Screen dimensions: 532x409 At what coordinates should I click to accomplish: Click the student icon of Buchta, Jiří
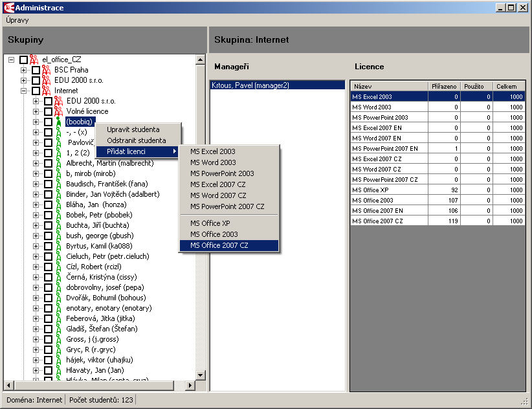(58, 225)
